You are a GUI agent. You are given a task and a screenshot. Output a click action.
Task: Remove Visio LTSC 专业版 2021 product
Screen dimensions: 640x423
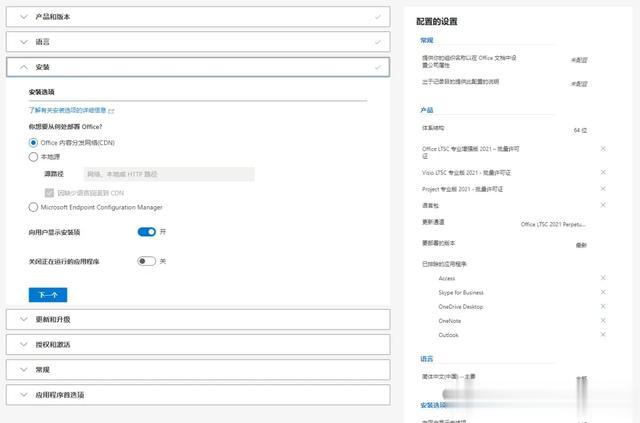click(x=603, y=172)
